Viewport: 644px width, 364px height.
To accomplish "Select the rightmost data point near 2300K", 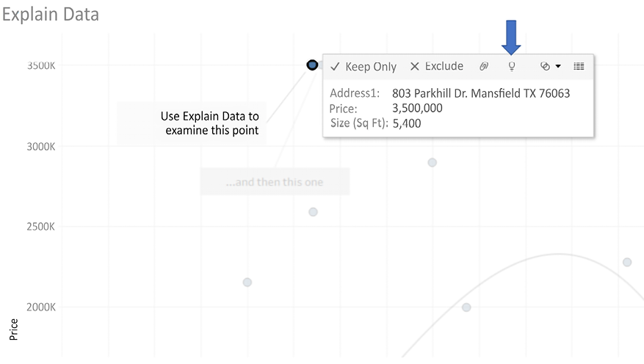I will [627, 262].
